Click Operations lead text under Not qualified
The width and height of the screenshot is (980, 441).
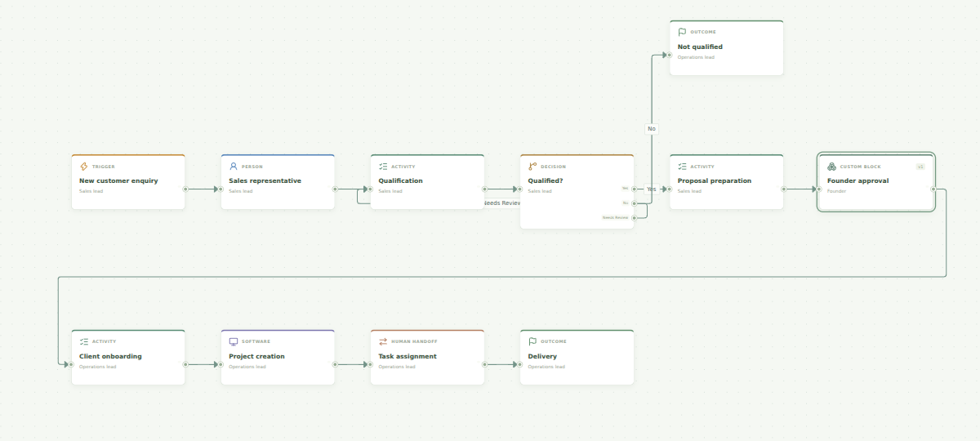696,57
